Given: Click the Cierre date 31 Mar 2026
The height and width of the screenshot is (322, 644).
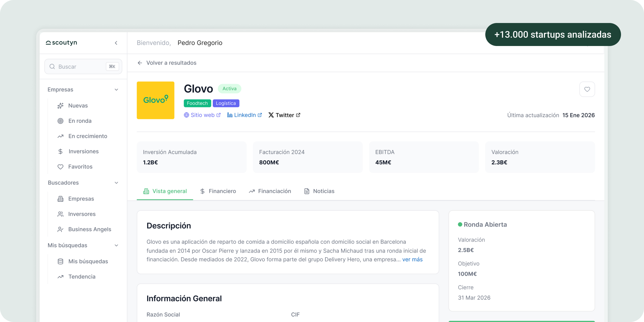Looking at the screenshot, I should point(474,298).
